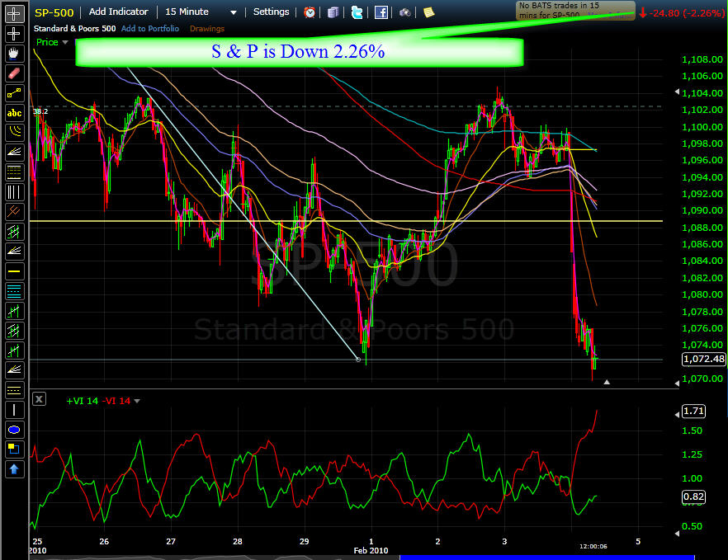
Task: Click the 1,108.00 price axis label
Action: coord(702,59)
